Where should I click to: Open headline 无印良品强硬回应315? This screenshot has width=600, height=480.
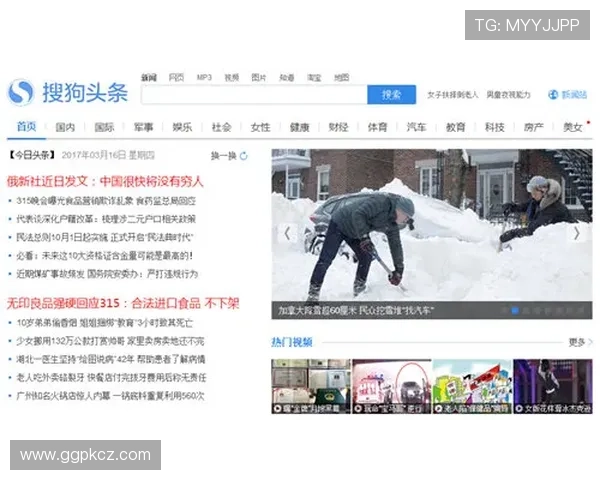click(x=123, y=303)
